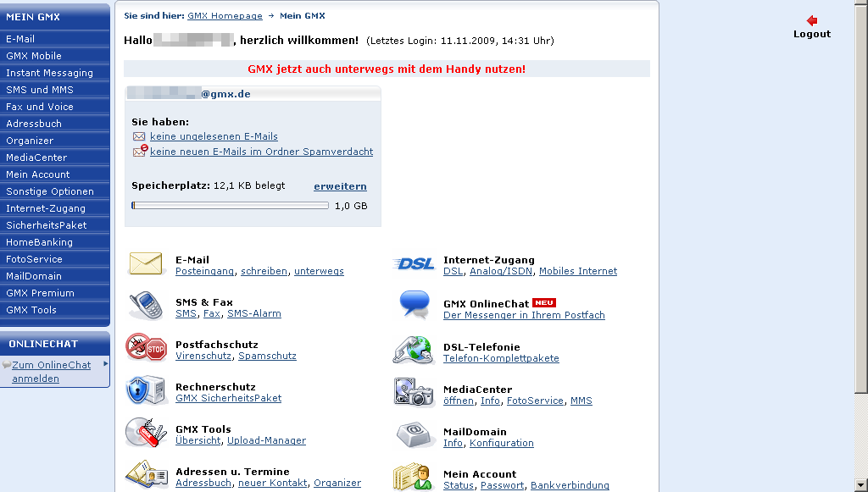Viewport: 868px width, 492px height.
Task: Click the SMS & Fax phone icon
Action: pyautogui.click(x=146, y=307)
